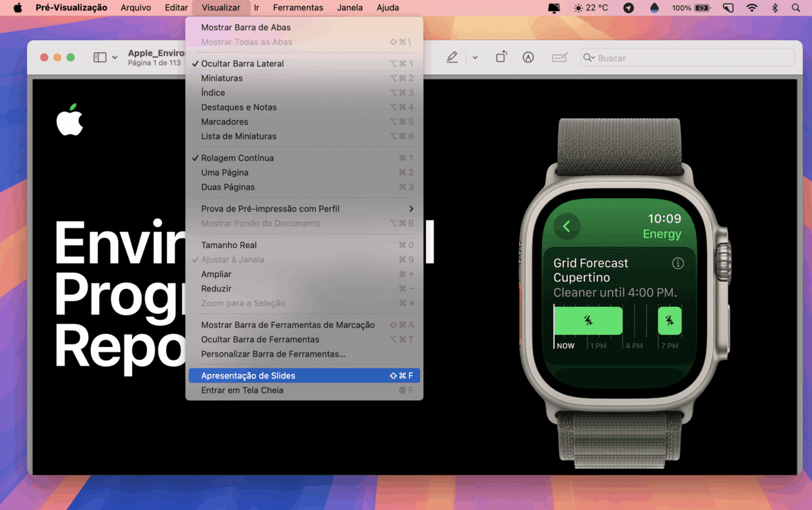Click the water drop menu bar icon
Viewport: 812px width, 510px height.
[655, 8]
